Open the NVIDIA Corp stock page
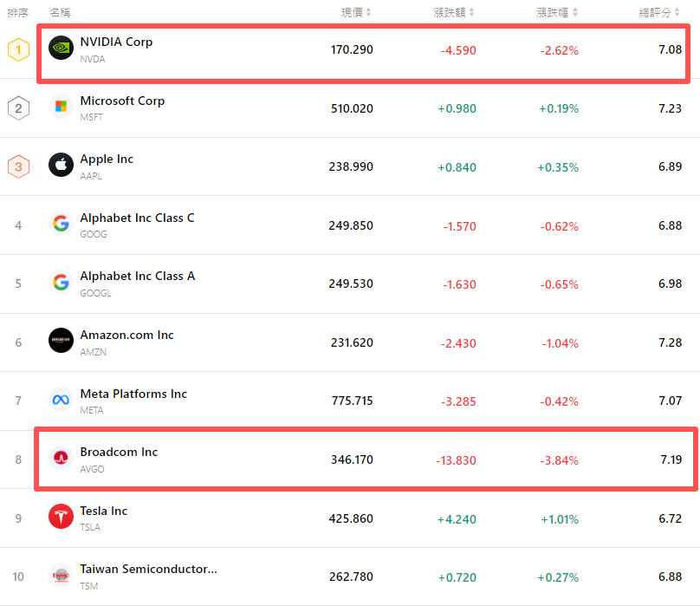The width and height of the screenshot is (700, 606). coord(116,42)
